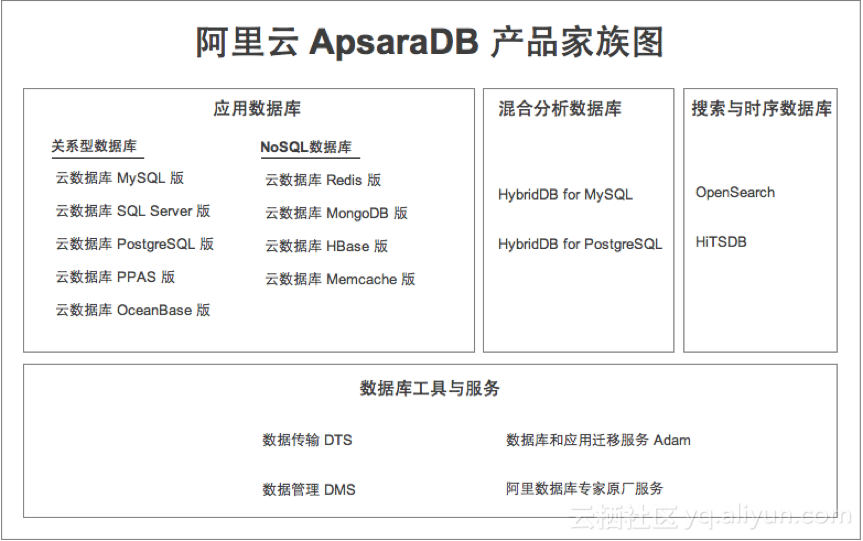
Task: Select 云数据库 MySQL 版
Action: pyautogui.click(x=119, y=178)
